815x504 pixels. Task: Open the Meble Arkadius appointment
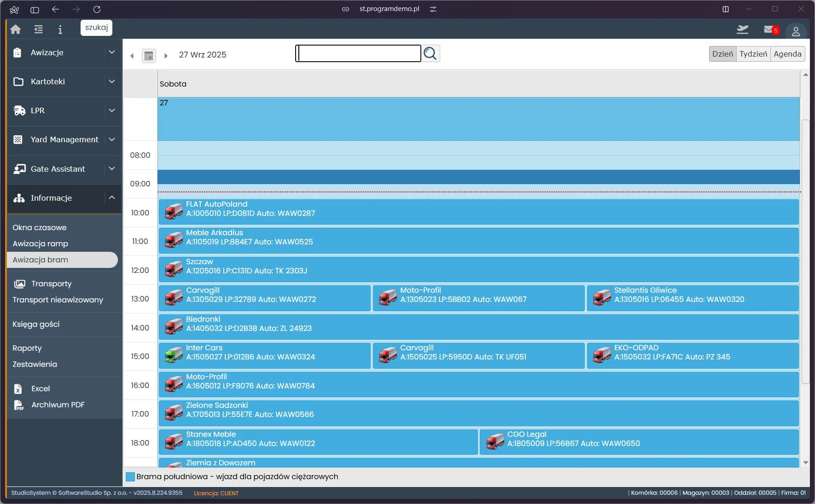click(478, 241)
